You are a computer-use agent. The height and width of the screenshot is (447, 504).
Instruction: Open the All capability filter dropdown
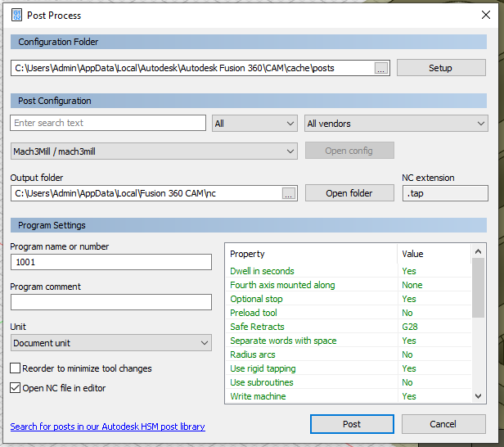pos(254,124)
